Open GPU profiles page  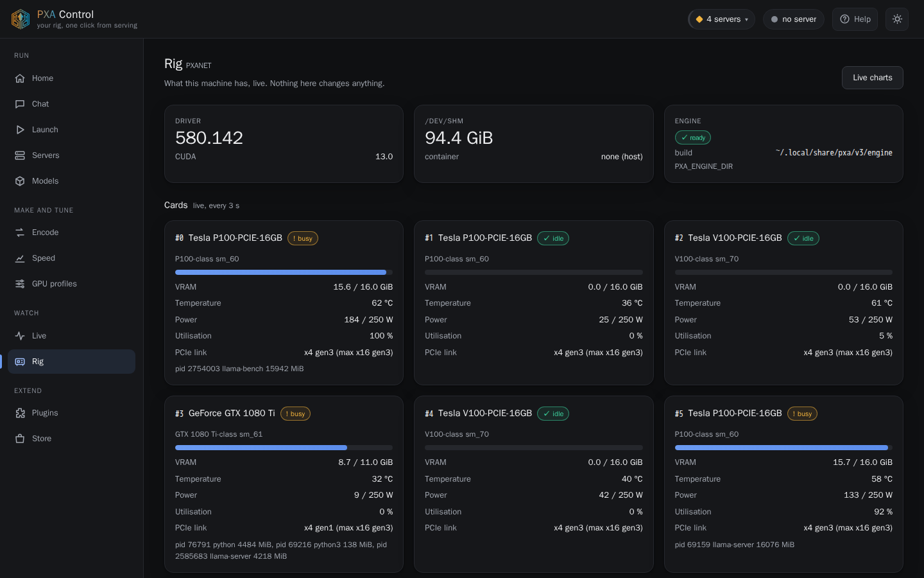click(71, 284)
